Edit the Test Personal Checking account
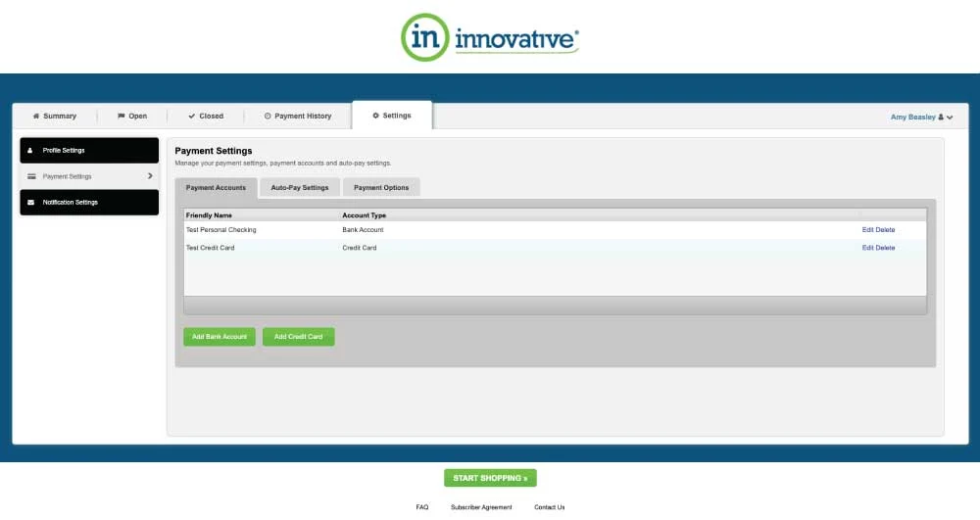 tap(867, 230)
